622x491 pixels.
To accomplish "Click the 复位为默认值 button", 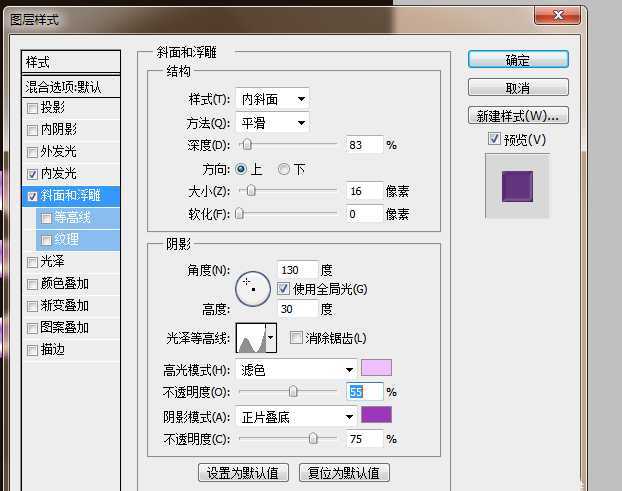I will click(x=344, y=472).
